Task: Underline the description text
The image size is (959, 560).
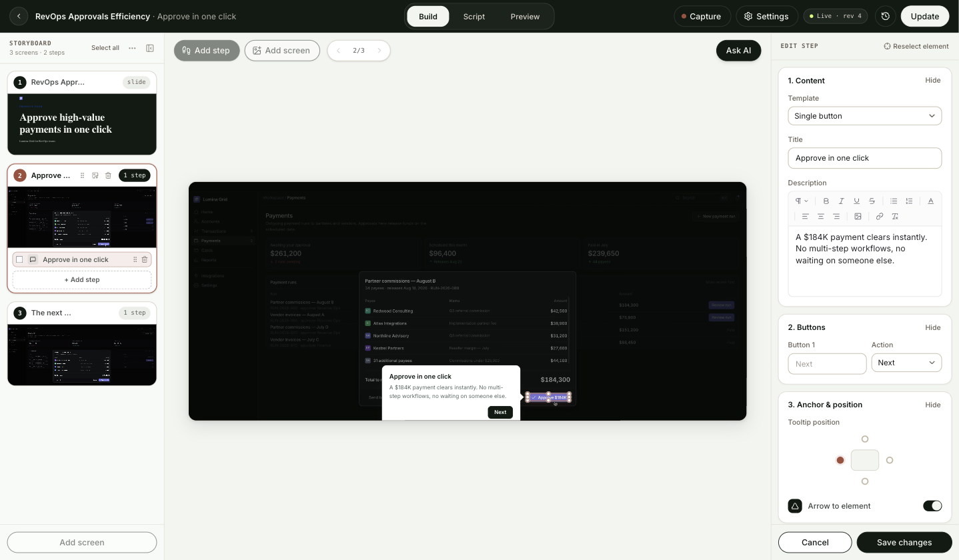Action: pyautogui.click(x=856, y=201)
